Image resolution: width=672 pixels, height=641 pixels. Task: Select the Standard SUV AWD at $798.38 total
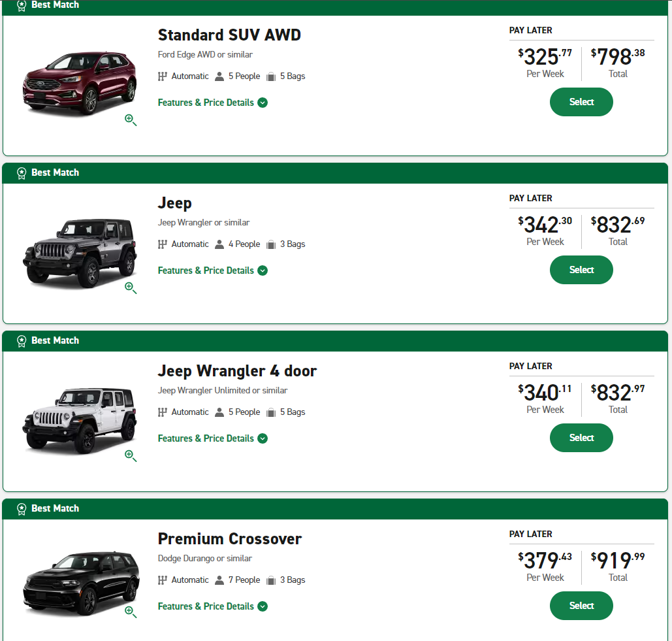(581, 102)
